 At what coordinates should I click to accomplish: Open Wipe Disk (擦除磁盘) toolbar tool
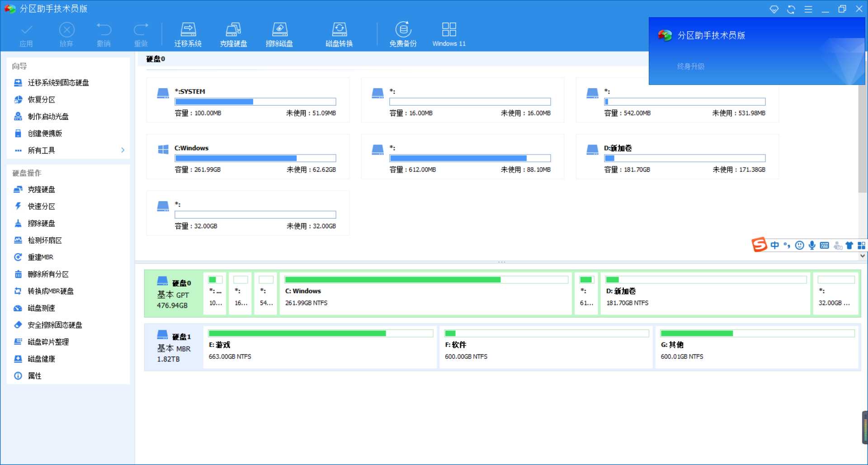click(279, 34)
